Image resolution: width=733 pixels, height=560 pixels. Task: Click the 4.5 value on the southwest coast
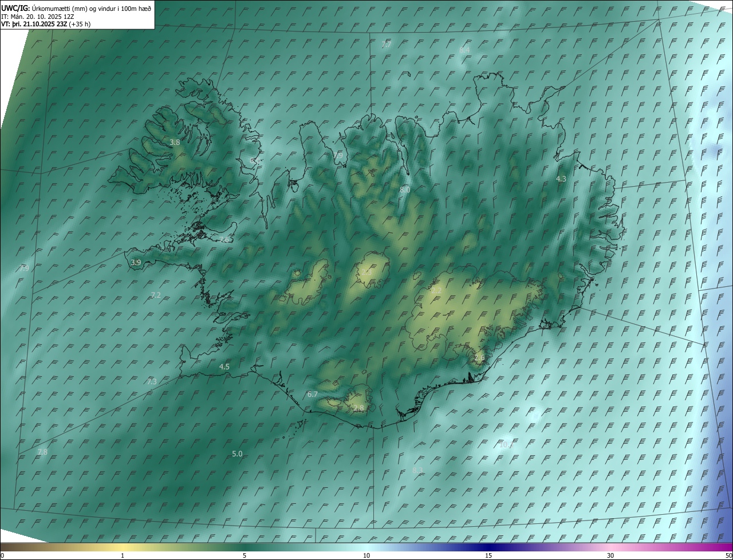(224, 366)
